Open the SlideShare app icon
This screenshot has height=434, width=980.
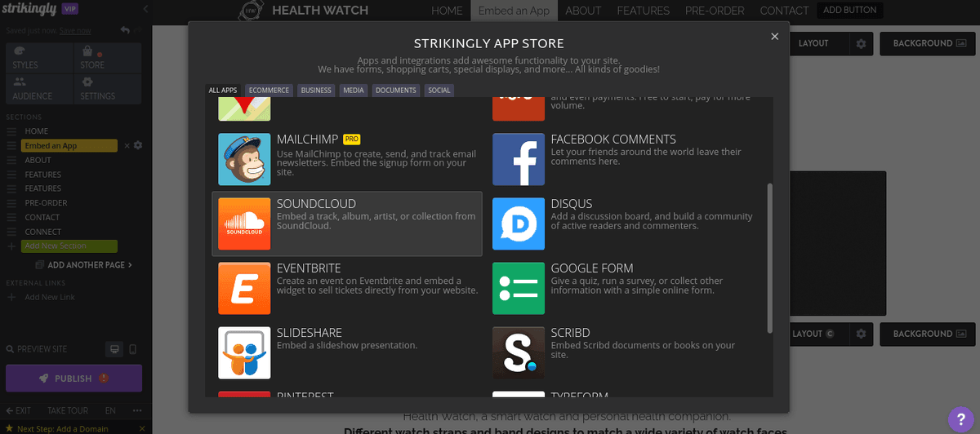click(x=244, y=353)
